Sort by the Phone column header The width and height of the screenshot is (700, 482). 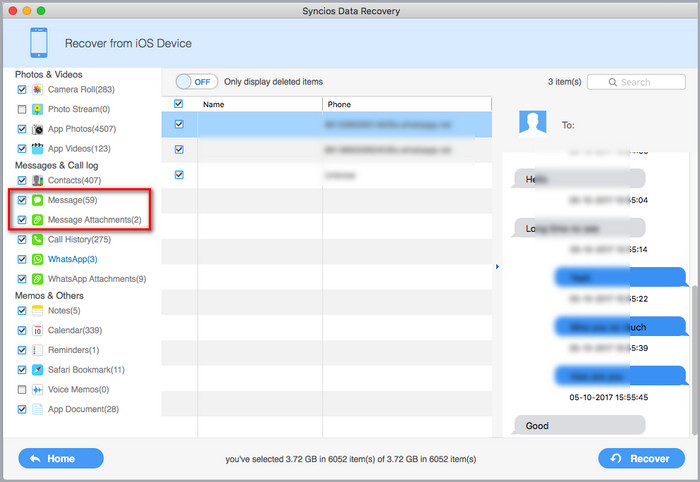pyautogui.click(x=407, y=104)
